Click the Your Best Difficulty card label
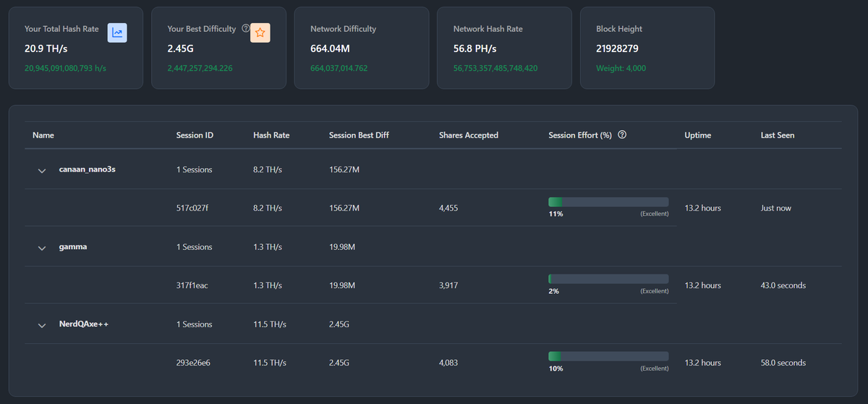The width and height of the screenshot is (868, 404). point(202,30)
